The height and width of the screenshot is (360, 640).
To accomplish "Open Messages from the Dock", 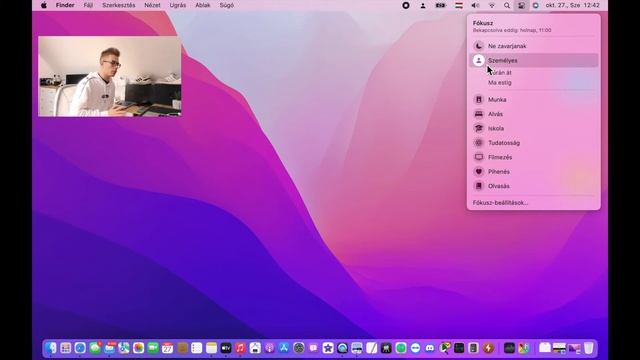I will tap(95, 348).
